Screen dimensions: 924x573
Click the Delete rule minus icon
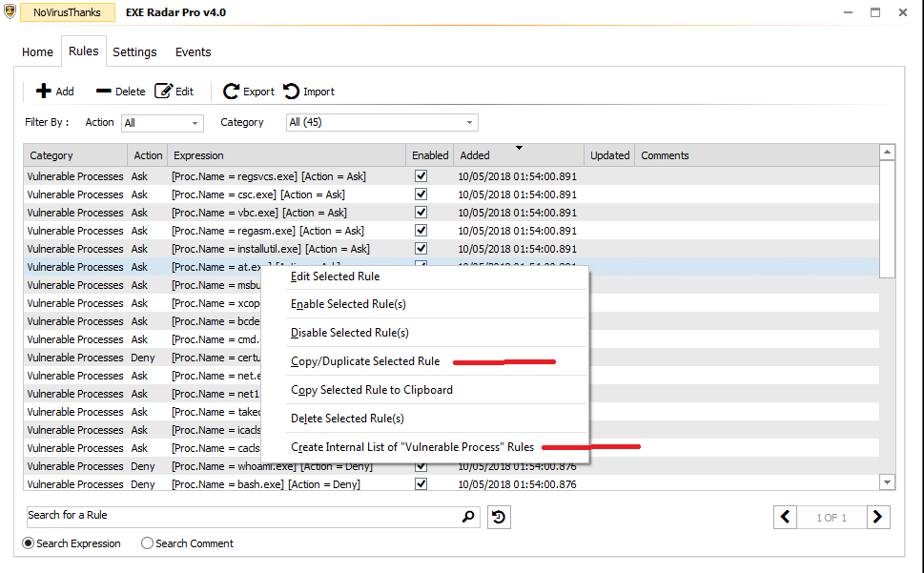(104, 92)
